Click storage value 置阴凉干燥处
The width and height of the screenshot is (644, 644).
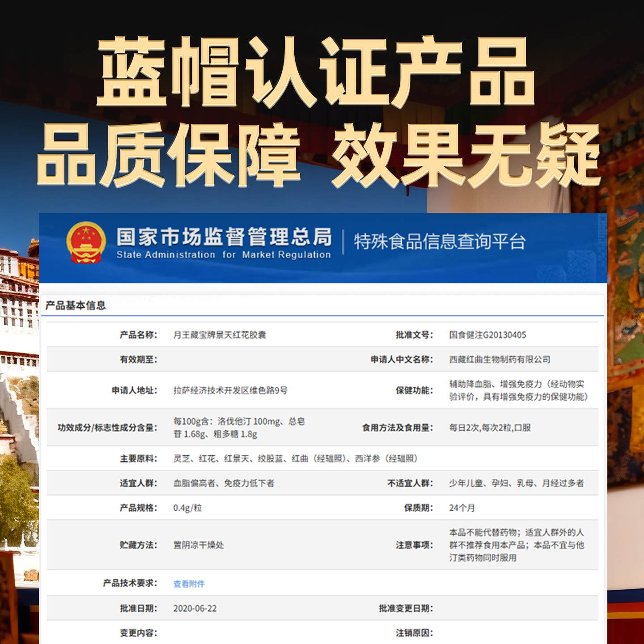(x=199, y=545)
